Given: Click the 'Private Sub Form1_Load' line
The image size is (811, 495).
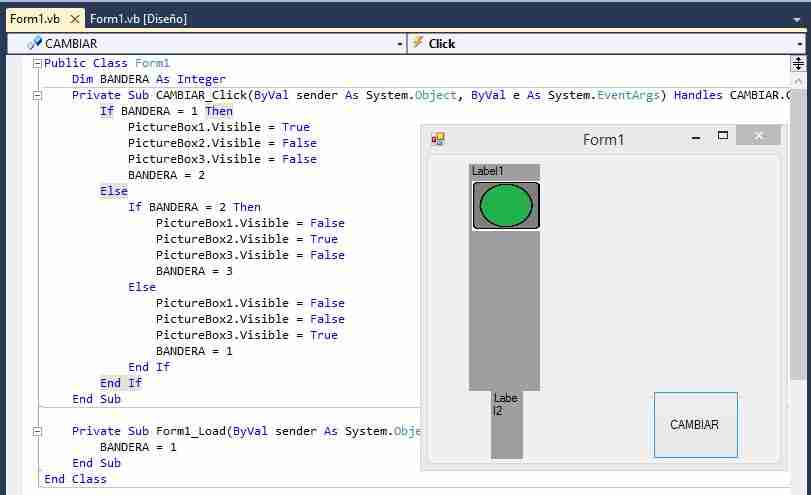Looking at the screenshot, I should tap(246, 431).
